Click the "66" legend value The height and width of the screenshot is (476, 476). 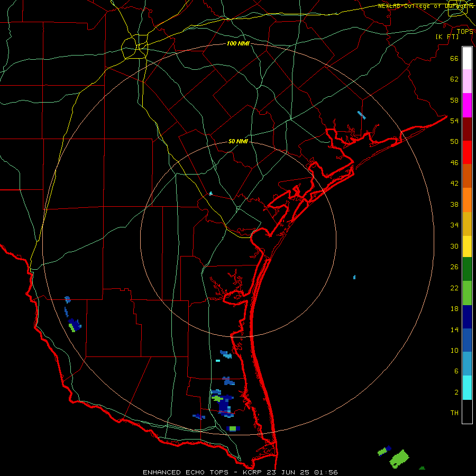[454, 58]
